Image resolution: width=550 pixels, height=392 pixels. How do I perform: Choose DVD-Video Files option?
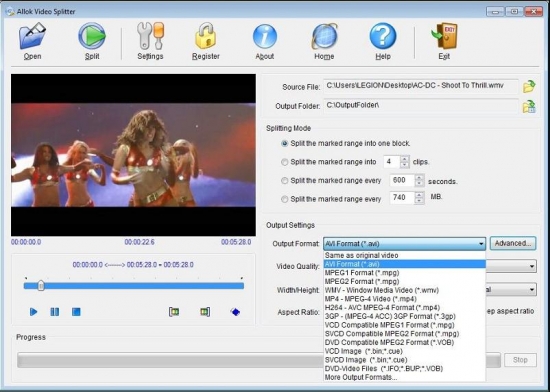tap(404, 369)
